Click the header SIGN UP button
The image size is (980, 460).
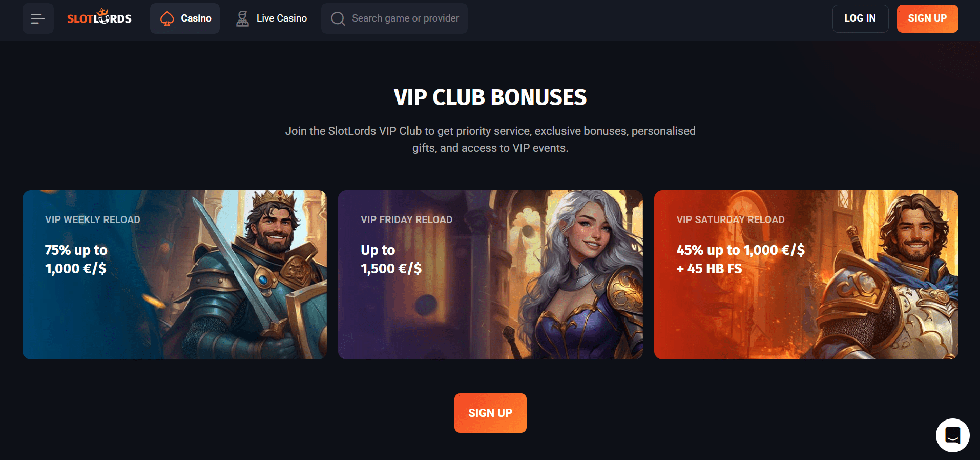click(927, 18)
